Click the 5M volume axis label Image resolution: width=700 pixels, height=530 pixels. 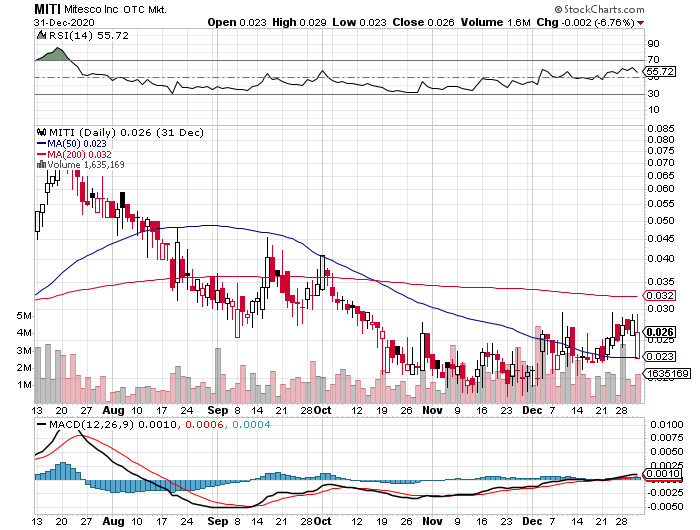tap(24, 316)
